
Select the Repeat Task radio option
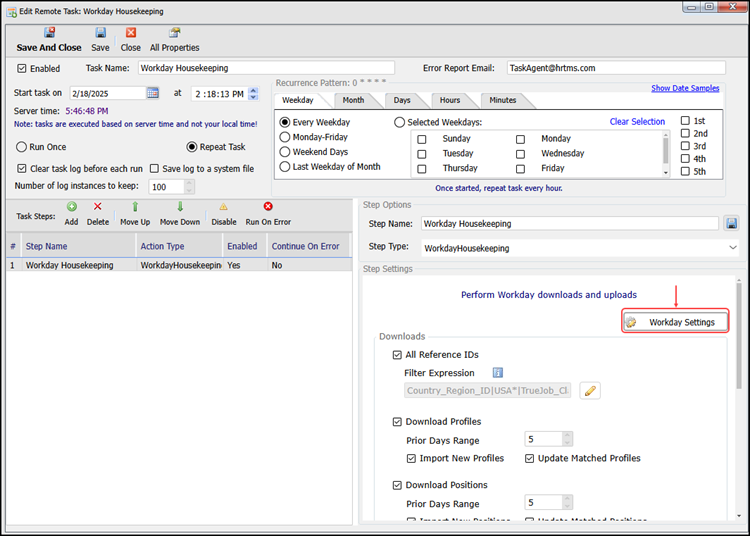[192, 147]
